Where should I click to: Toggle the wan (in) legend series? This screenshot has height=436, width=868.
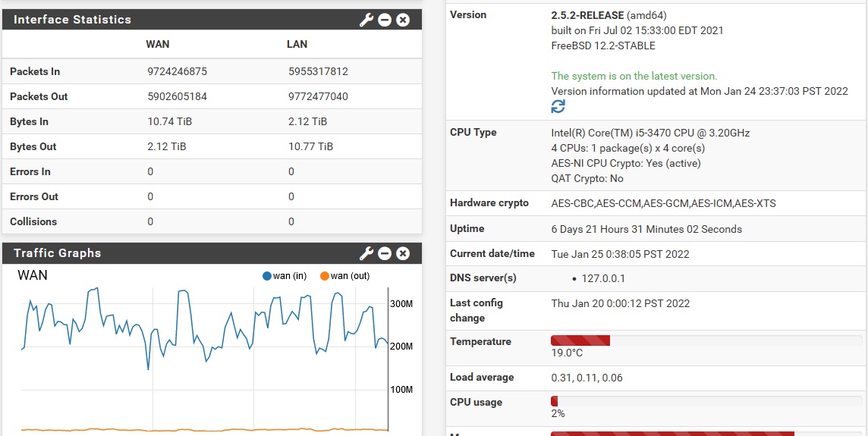point(285,276)
